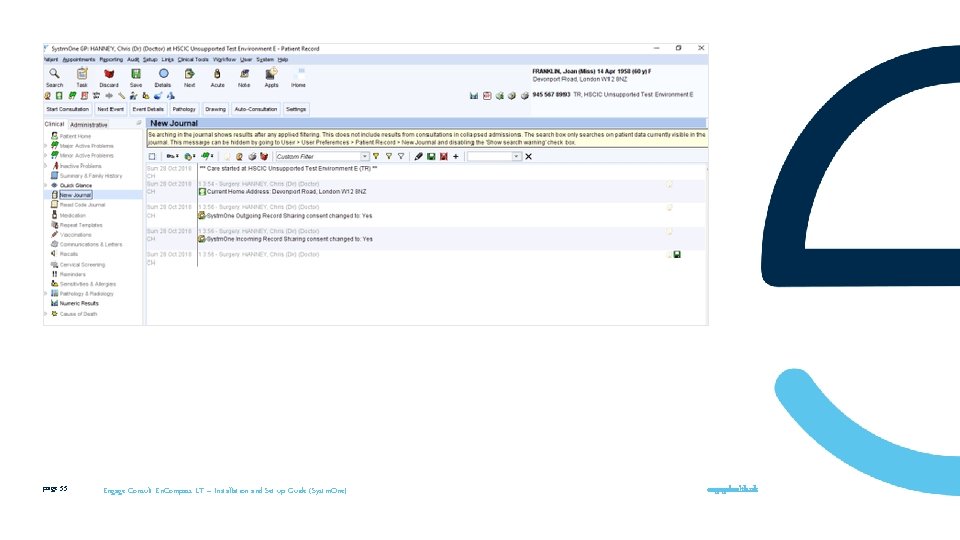
Task: Expand Minor Active Problems tree node
Action: tap(46, 156)
